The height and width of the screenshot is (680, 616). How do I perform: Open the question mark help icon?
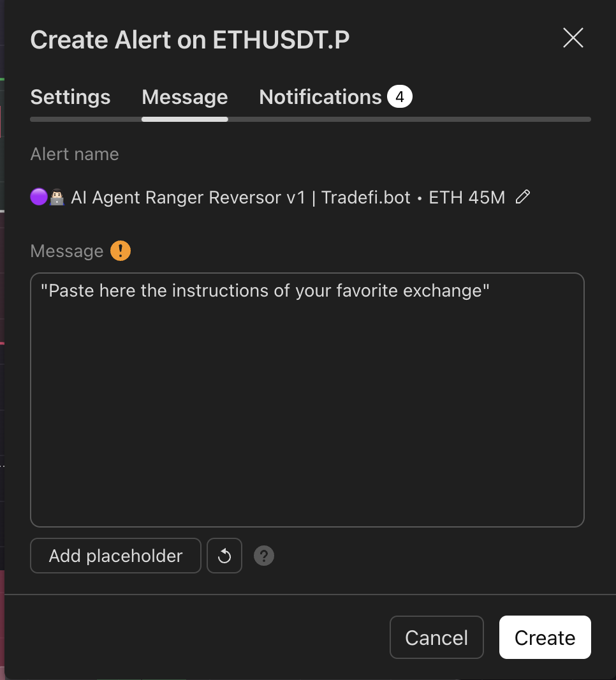[x=263, y=556]
